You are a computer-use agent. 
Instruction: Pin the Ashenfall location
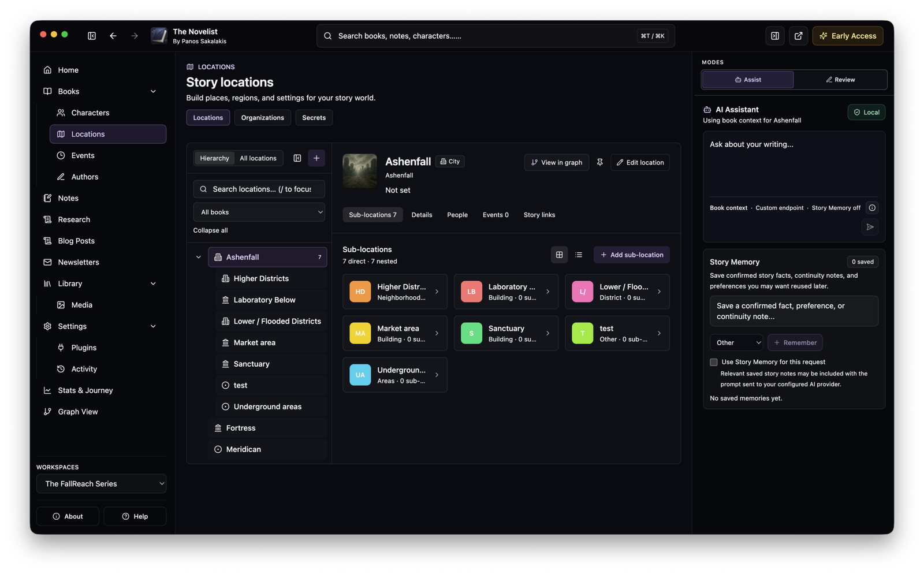(x=600, y=162)
